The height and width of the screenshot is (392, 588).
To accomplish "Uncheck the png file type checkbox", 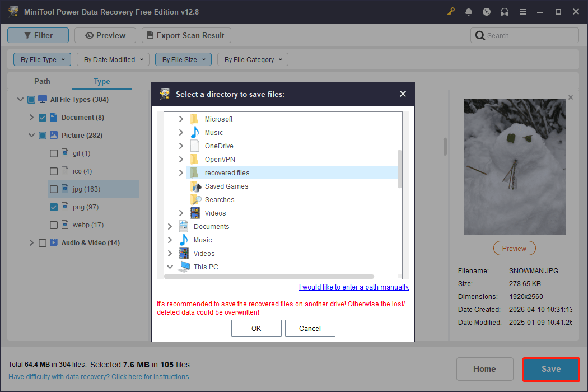I will [53, 207].
